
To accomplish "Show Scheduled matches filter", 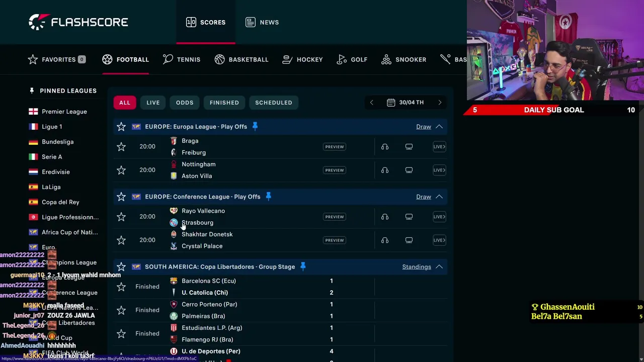I will 274,103.
